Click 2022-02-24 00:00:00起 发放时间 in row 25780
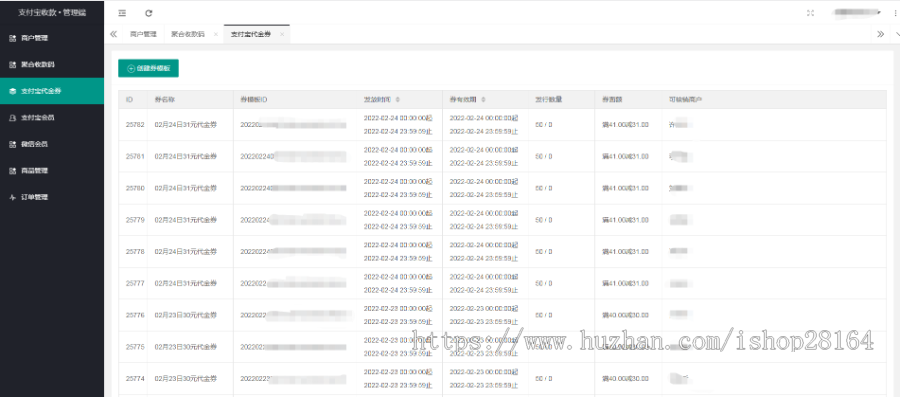This screenshot has width=900, height=397. pos(398,181)
